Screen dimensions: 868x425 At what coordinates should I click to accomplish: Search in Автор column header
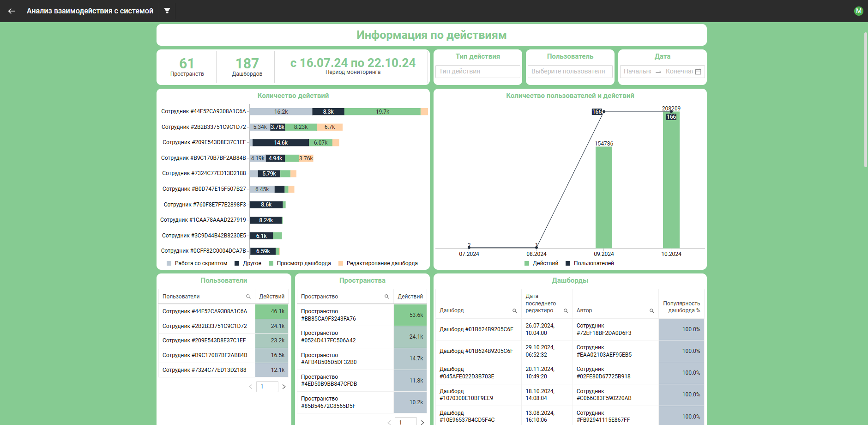[x=651, y=311]
